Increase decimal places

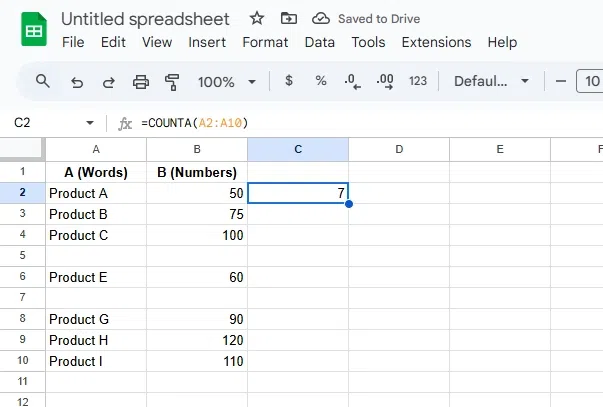(384, 81)
